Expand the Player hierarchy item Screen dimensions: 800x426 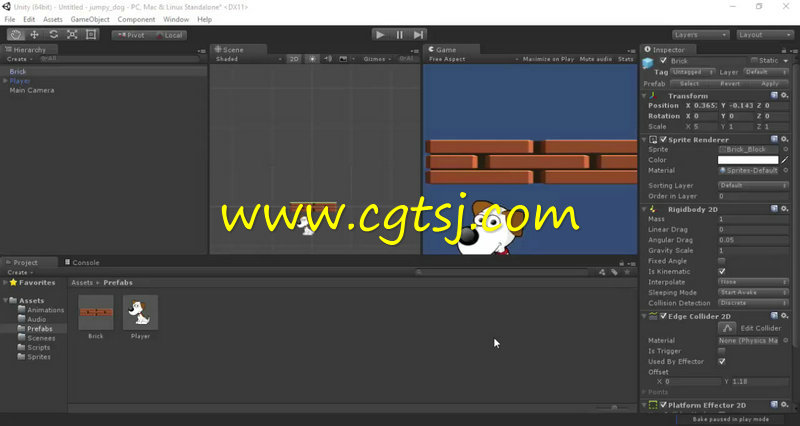(x=6, y=81)
